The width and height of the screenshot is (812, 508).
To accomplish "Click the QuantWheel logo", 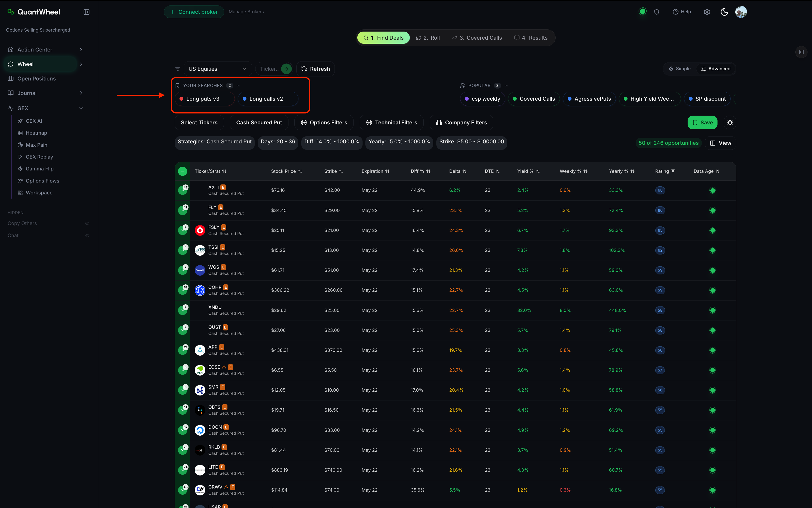I will [x=33, y=12].
